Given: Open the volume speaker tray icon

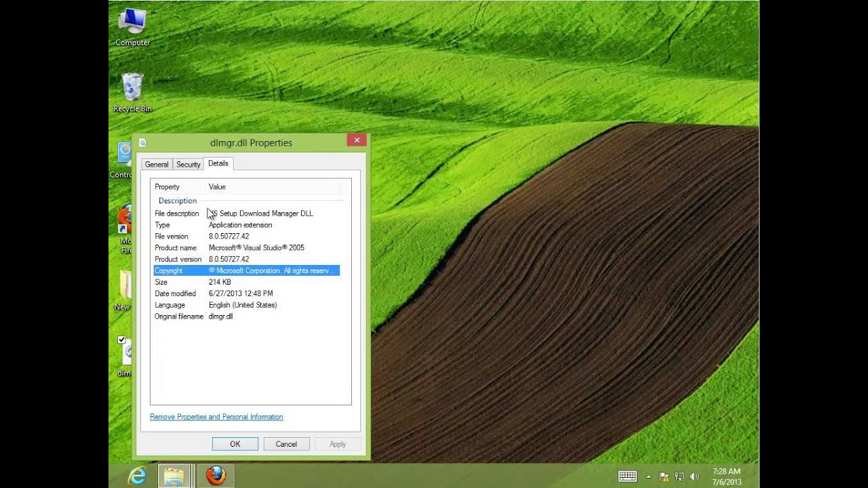Looking at the screenshot, I should [694, 476].
